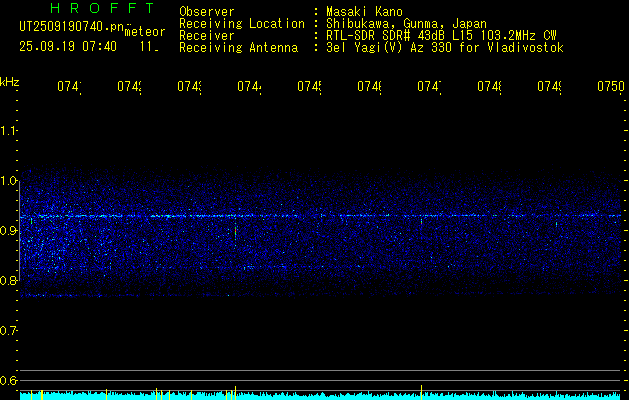This screenshot has height=400, width=629.
Task: Click the 0750 time axis label
Action: pos(610,87)
